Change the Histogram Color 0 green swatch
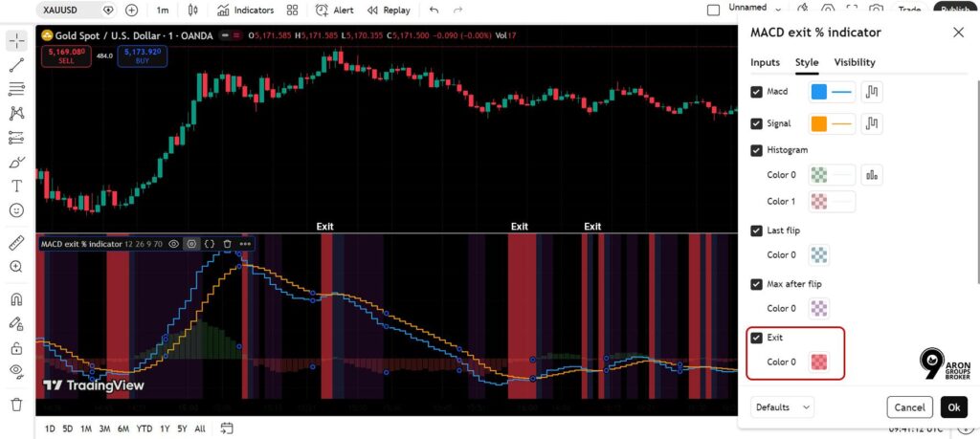 819,175
